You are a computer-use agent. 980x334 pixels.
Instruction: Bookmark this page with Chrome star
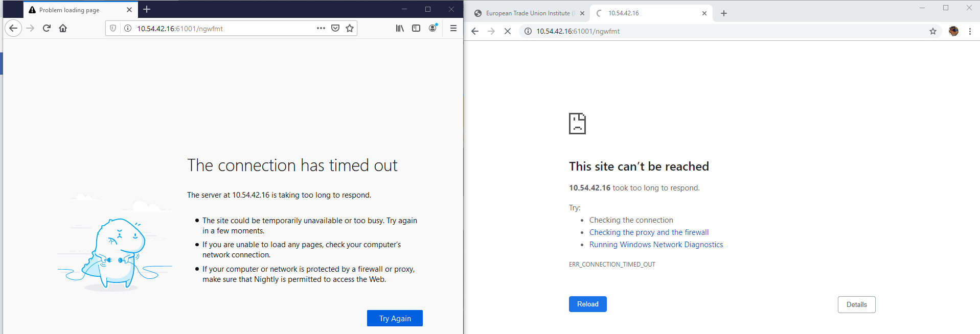click(x=933, y=31)
